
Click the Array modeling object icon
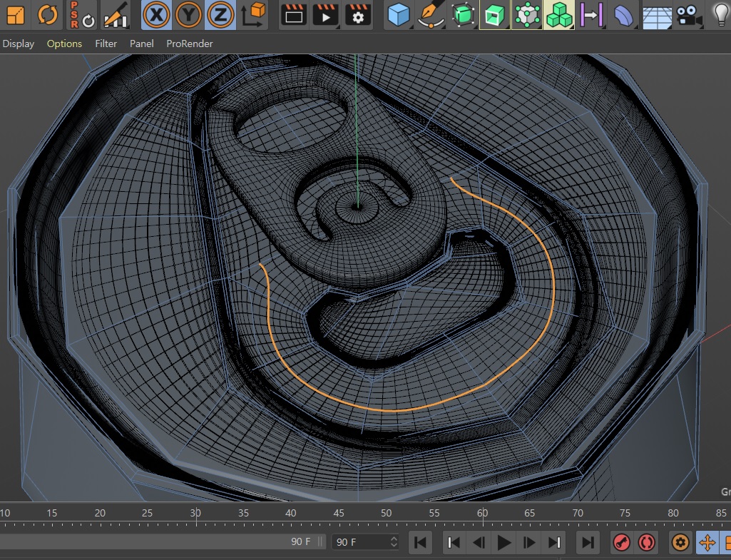[x=527, y=14]
